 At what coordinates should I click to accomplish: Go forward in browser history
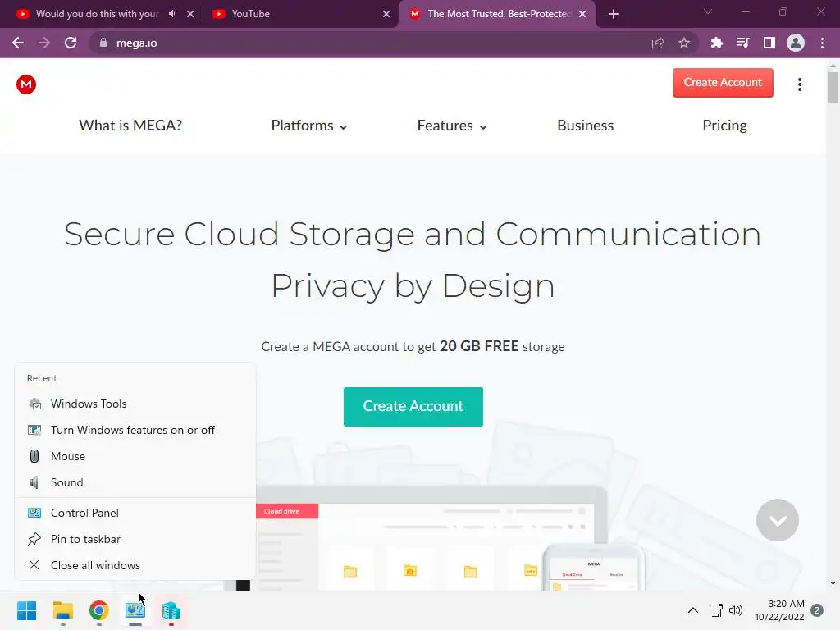coord(44,43)
